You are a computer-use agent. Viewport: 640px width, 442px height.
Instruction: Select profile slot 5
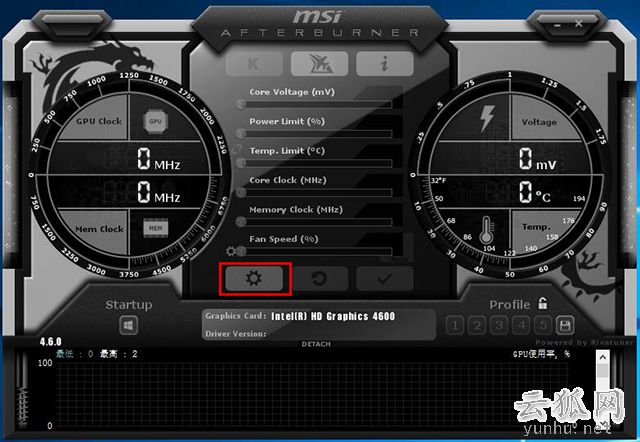(x=543, y=325)
